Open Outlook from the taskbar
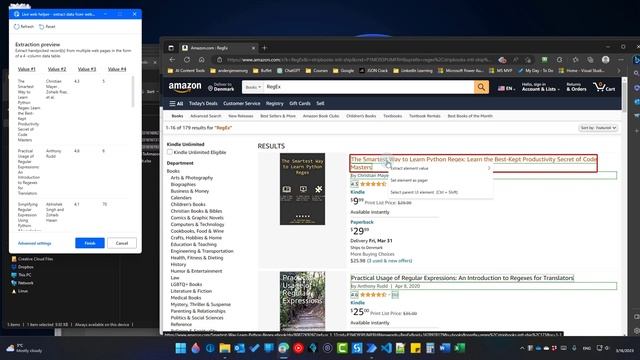Screen dimensions: 640x360 (239, 348)
